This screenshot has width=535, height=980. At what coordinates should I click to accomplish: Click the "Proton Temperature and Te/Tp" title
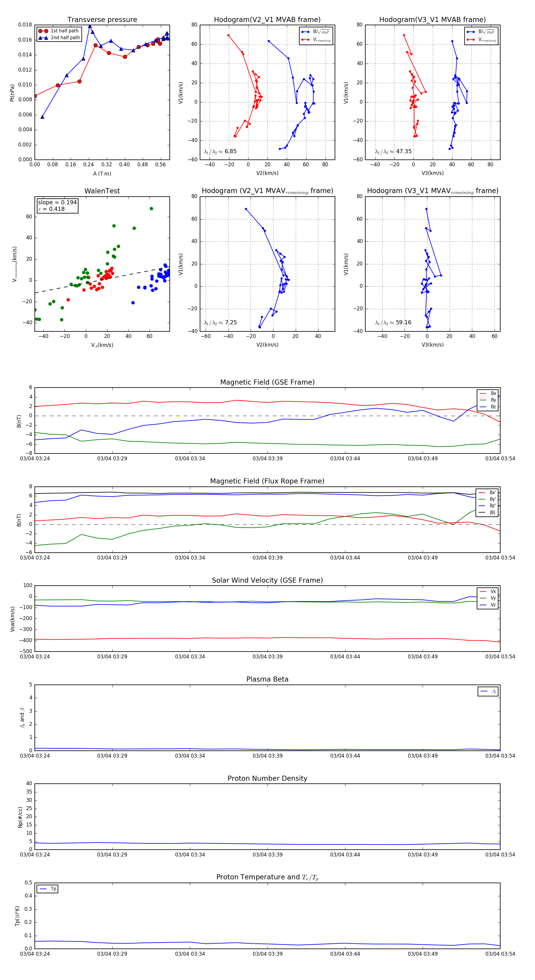(x=267, y=877)
